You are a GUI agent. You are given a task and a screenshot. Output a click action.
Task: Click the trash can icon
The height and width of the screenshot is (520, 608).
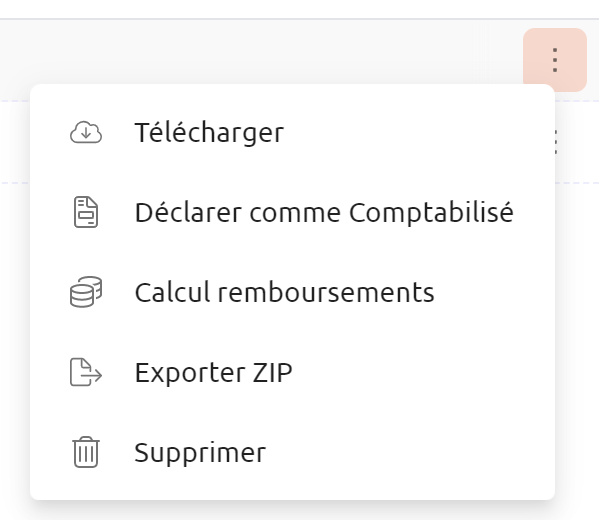tap(86, 452)
